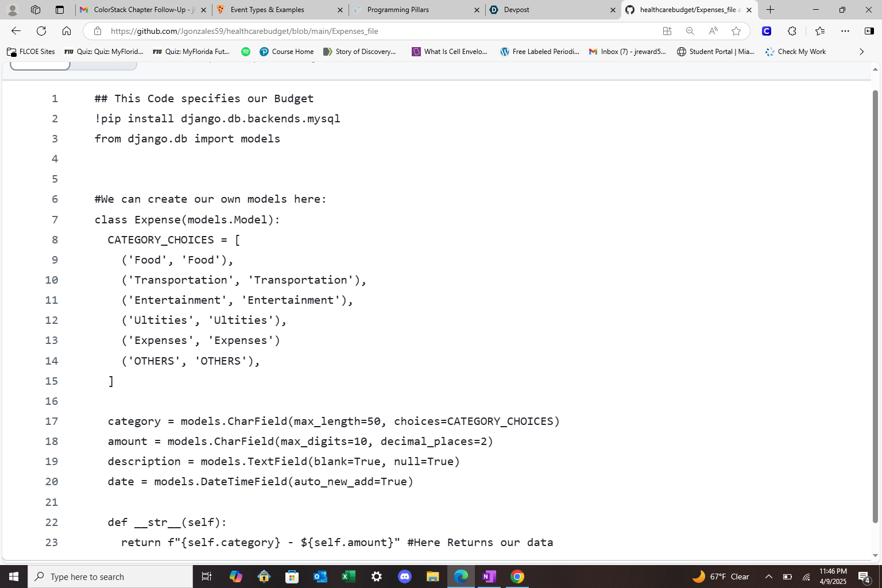The width and height of the screenshot is (882, 588).
Task: Open browser Settings and more menu
Action: (845, 31)
